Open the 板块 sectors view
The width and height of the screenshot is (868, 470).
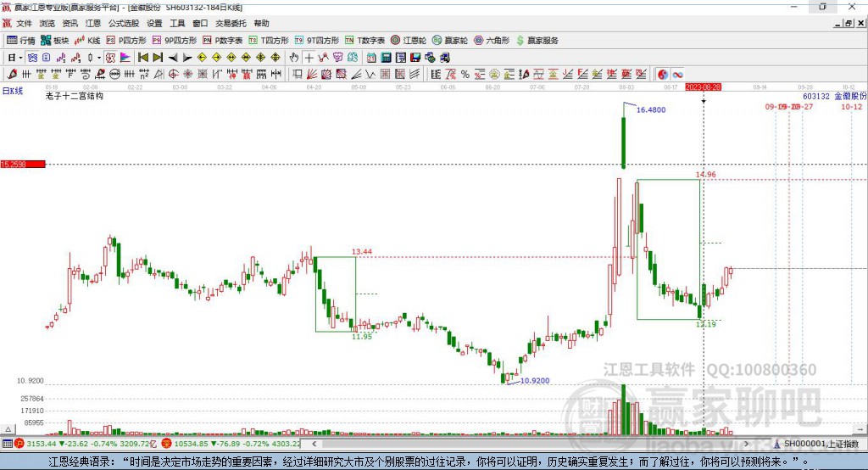(54, 41)
